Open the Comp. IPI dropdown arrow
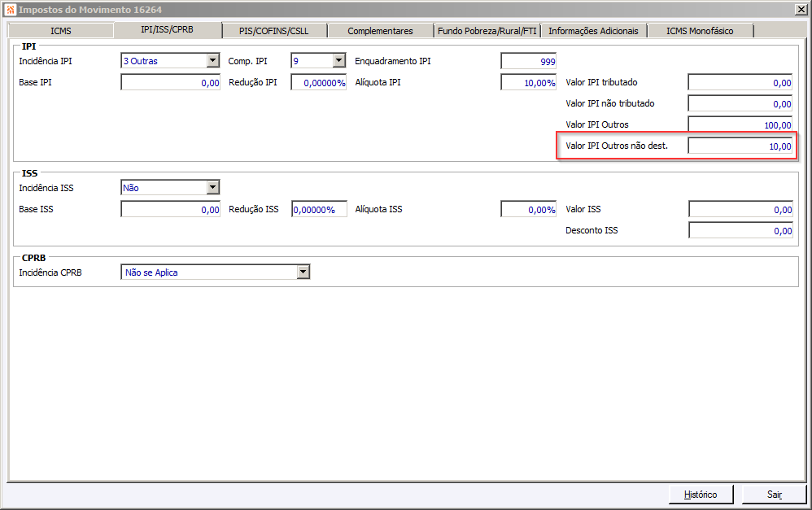Viewport: 812px width, 510px height. pos(338,60)
